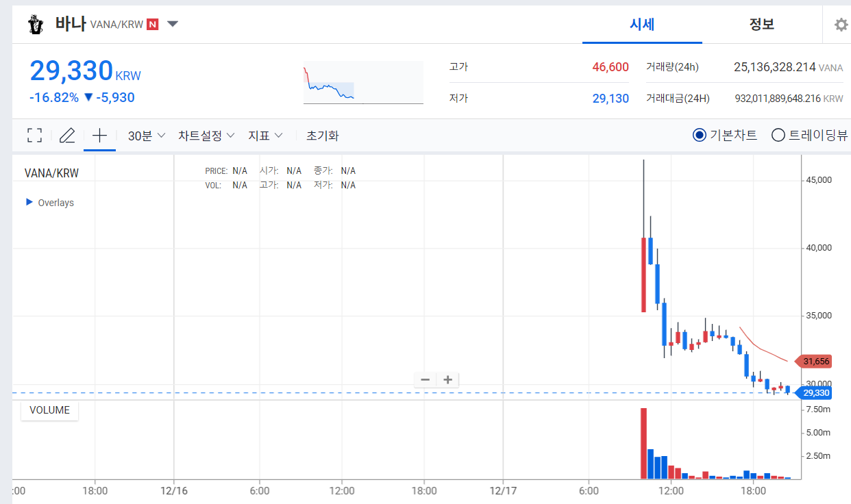The height and width of the screenshot is (504, 851).
Task: Open the settings gear icon
Action: (841, 25)
